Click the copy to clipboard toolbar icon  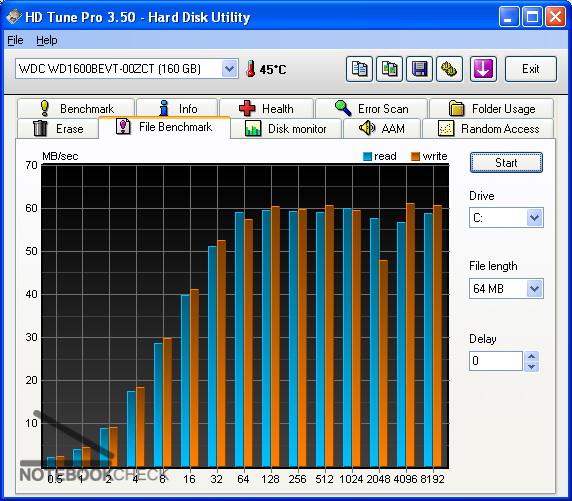[x=359, y=69]
